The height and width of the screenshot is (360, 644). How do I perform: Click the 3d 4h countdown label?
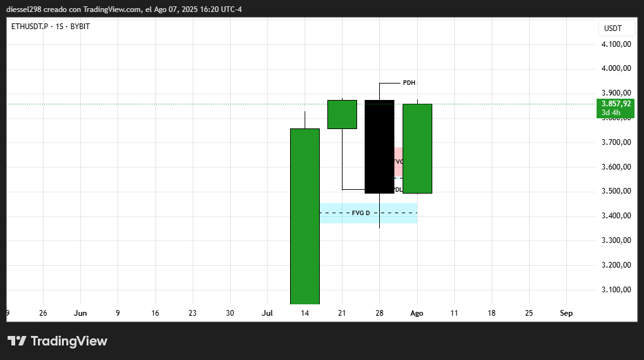[x=611, y=113]
